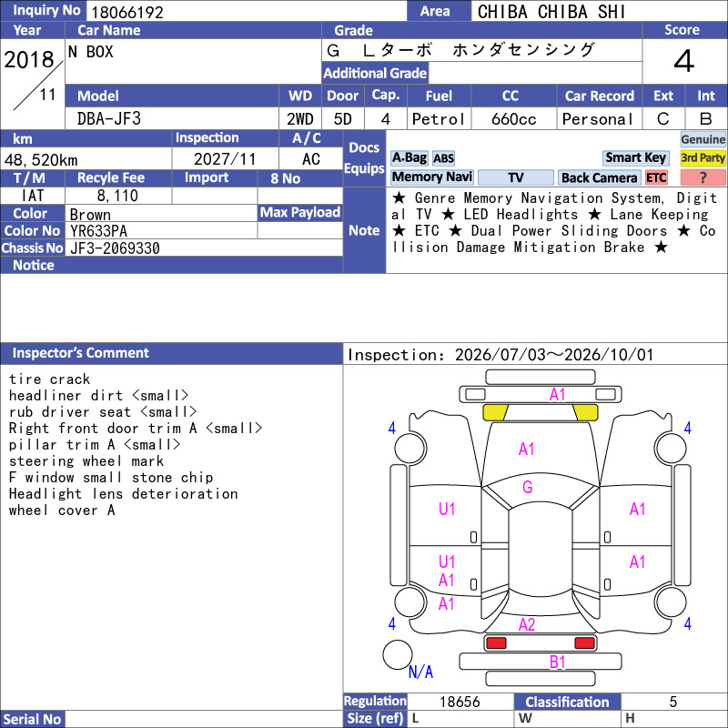
Task: Click exterior grade C
Action: pos(663,119)
